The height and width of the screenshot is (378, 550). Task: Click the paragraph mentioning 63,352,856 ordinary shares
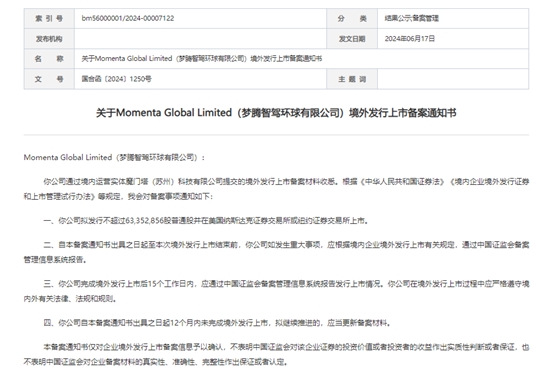[206, 221]
